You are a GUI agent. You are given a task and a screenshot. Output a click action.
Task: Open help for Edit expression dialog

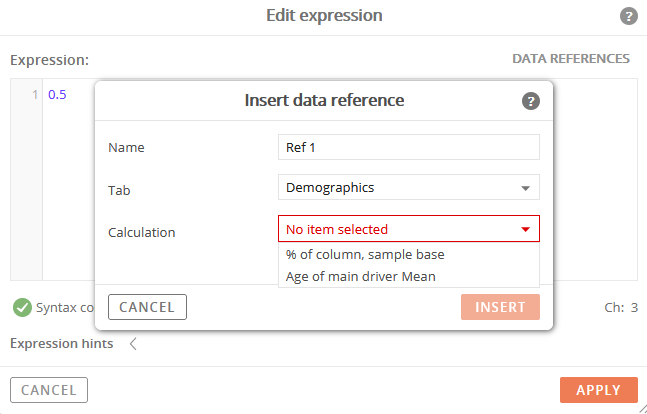628,17
